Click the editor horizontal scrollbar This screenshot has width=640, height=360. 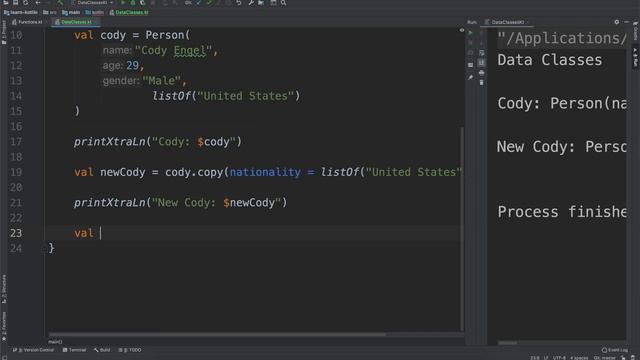[x=217, y=335]
